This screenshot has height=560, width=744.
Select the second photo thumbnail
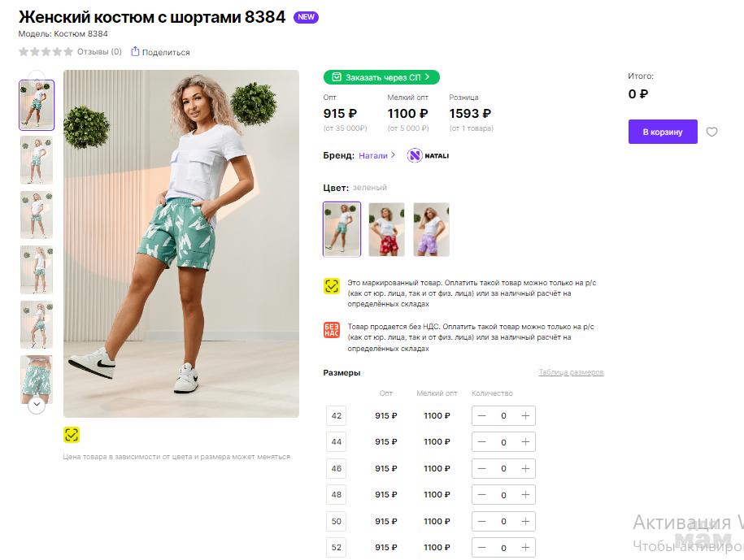[x=37, y=160]
